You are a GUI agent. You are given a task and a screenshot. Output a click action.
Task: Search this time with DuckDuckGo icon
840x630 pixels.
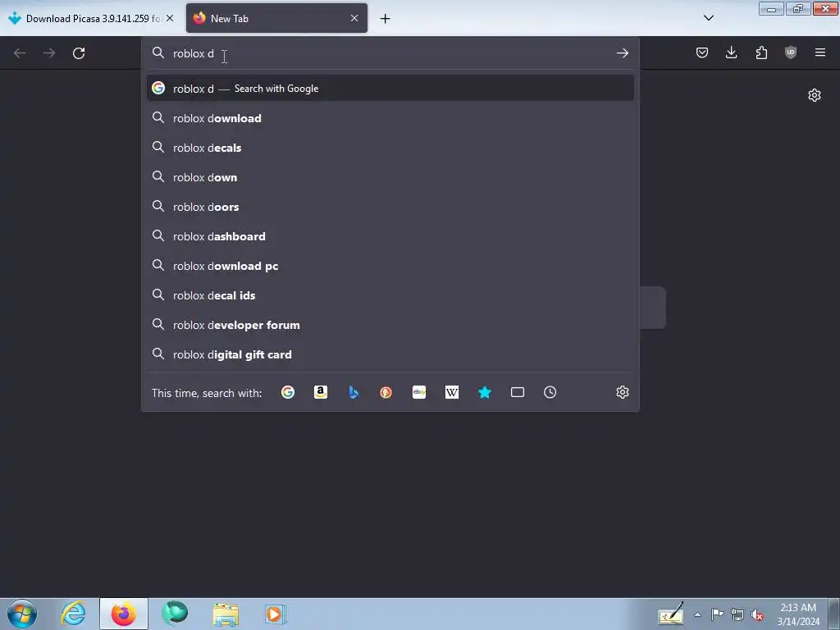(x=386, y=392)
